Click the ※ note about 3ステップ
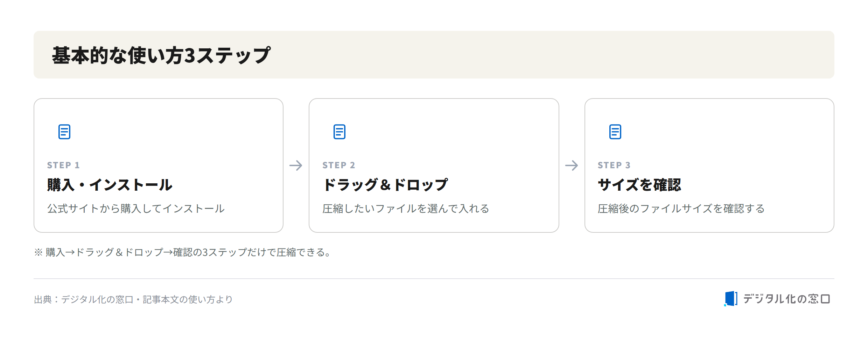868x340 pixels. click(183, 252)
